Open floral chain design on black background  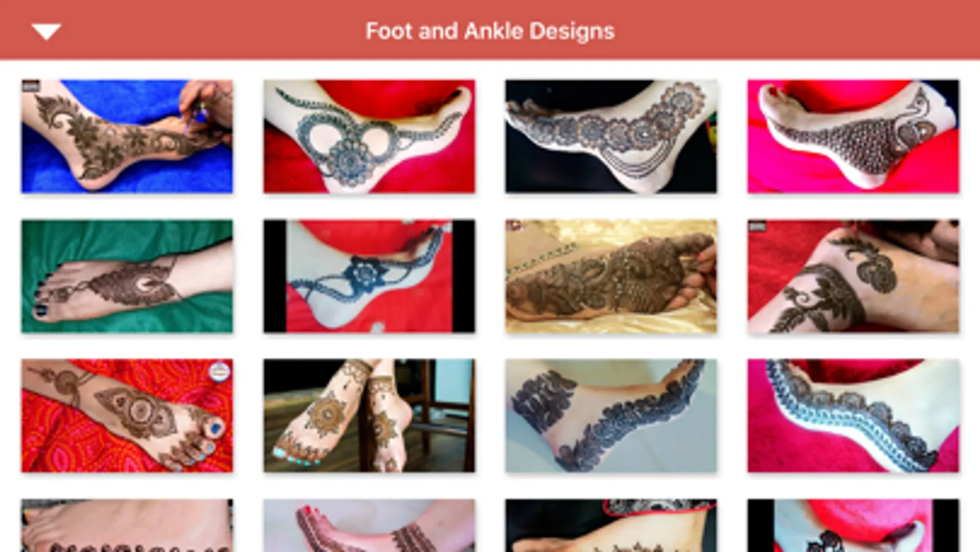coord(610,136)
